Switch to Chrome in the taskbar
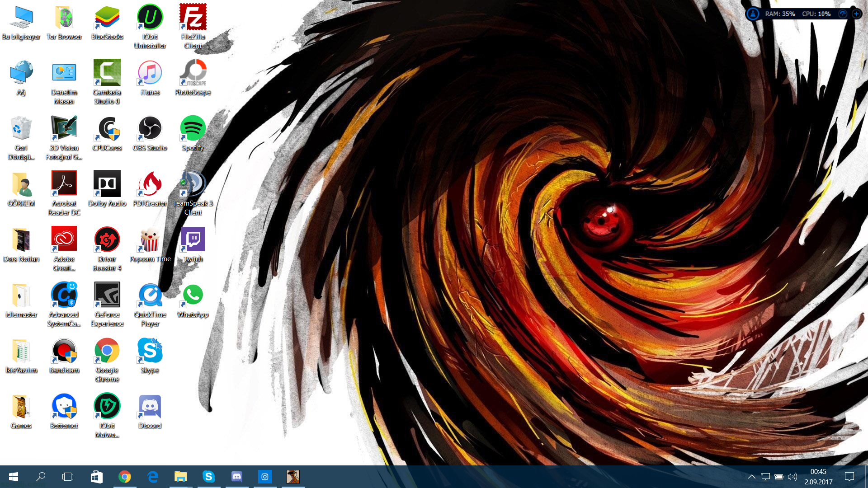This screenshot has width=868, height=488. (x=125, y=477)
